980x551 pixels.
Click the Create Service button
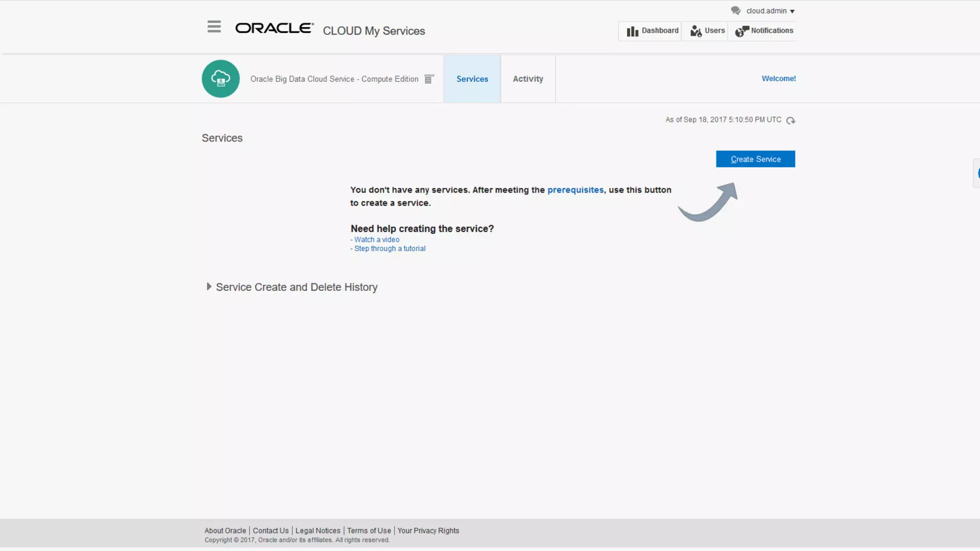click(x=756, y=159)
